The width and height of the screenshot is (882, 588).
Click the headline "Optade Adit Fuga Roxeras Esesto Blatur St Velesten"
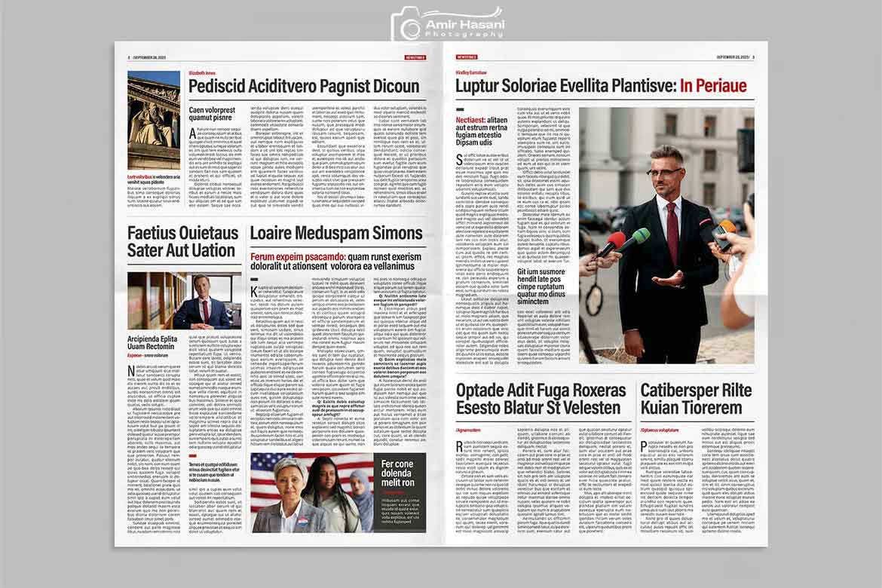541,399
